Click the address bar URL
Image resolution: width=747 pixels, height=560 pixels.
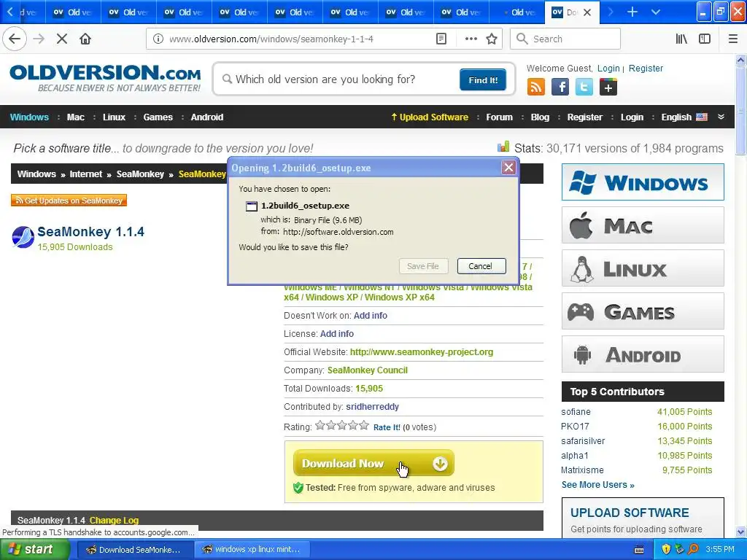click(271, 39)
